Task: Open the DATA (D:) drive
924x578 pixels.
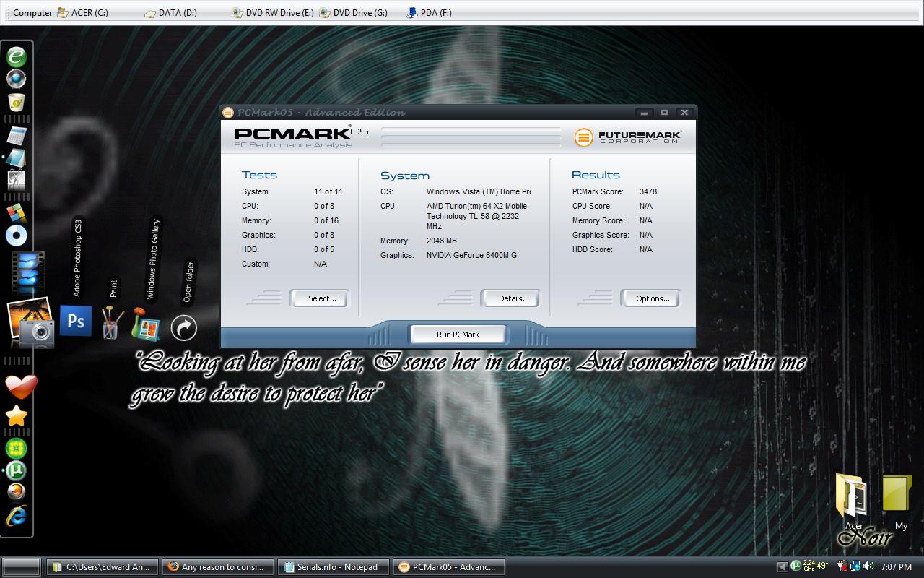Action: click(170, 13)
